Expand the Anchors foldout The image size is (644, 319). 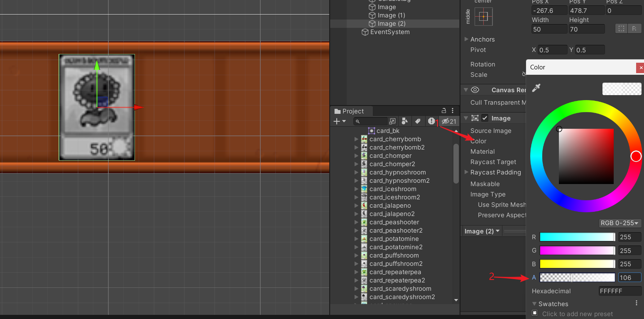coord(466,39)
